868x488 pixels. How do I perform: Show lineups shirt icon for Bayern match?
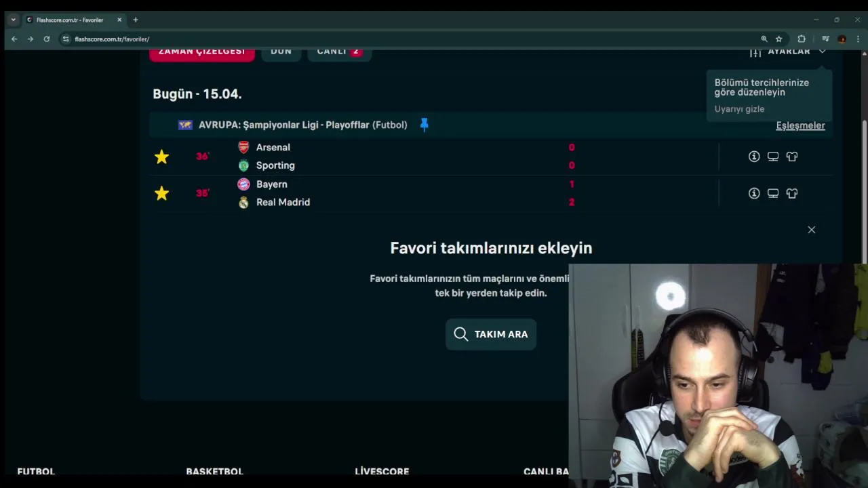click(x=792, y=193)
